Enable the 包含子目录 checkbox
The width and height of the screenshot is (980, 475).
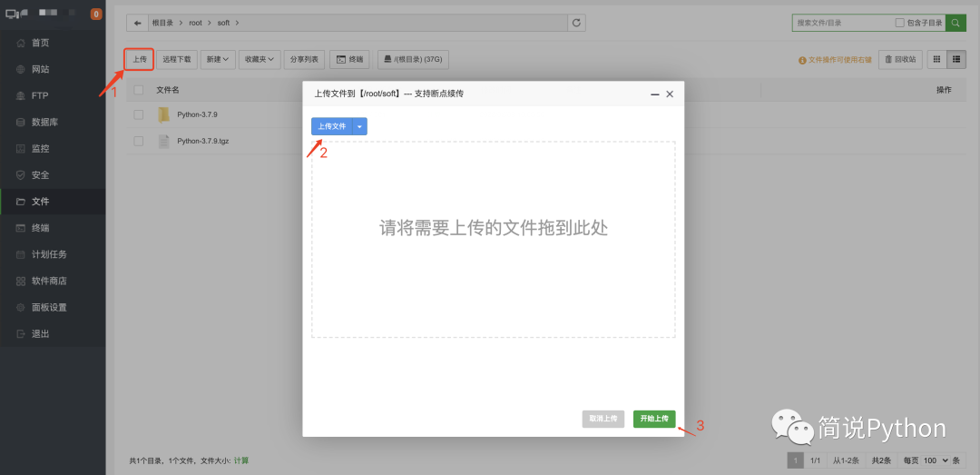(899, 23)
